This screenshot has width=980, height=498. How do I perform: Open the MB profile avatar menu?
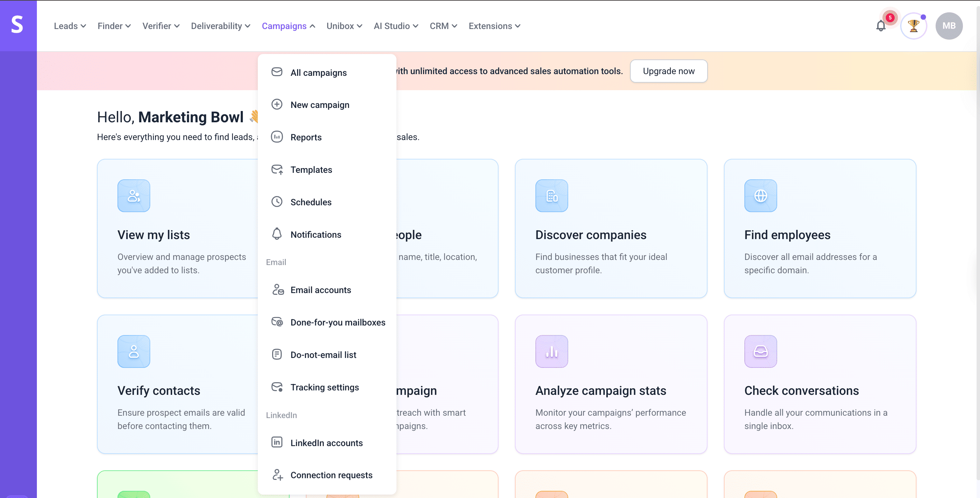pyautogui.click(x=949, y=26)
